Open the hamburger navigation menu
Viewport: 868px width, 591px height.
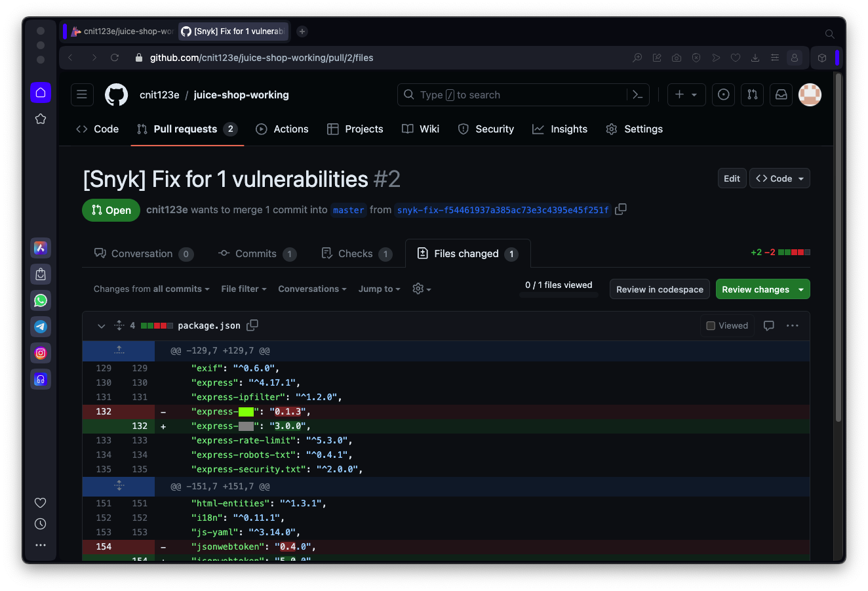[x=82, y=94]
